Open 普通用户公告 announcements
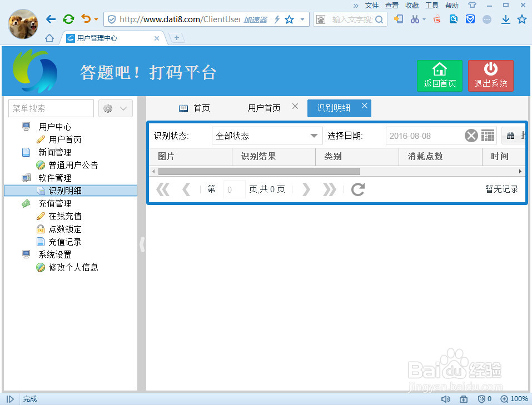Viewport: 532px width, 405px height. click(x=73, y=165)
